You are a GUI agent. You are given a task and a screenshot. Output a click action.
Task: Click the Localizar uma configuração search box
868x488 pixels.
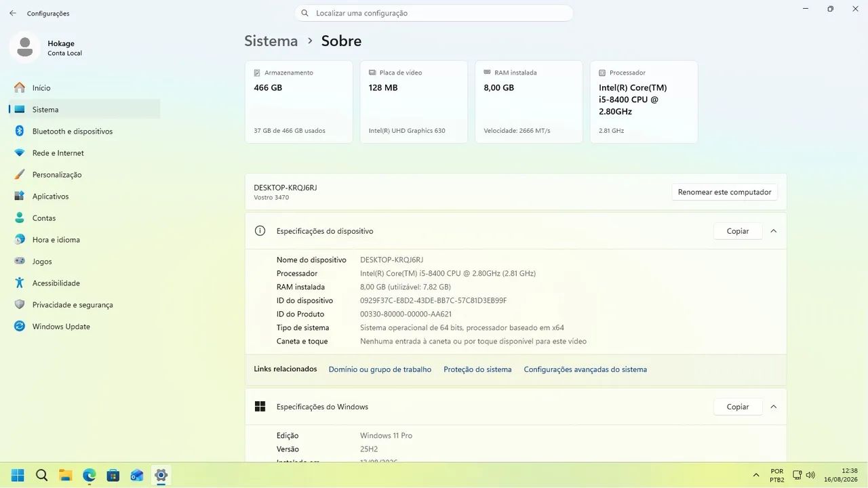[x=434, y=13]
